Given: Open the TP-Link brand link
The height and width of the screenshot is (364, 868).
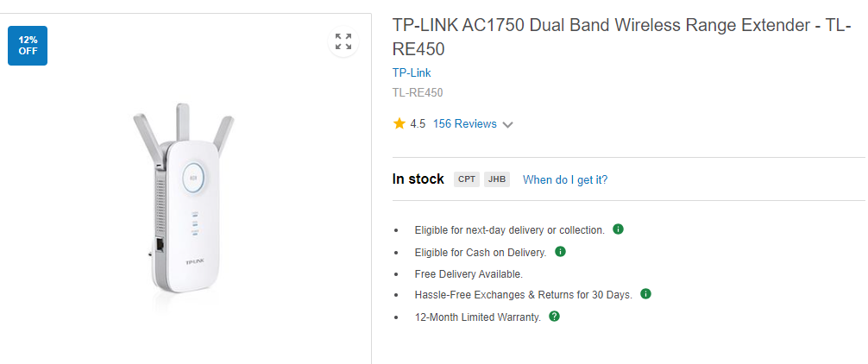Looking at the screenshot, I should click(x=412, y=72).
